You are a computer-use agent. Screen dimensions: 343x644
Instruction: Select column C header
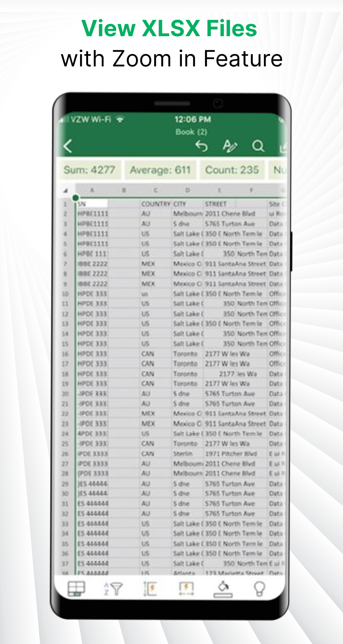(156, 190)
